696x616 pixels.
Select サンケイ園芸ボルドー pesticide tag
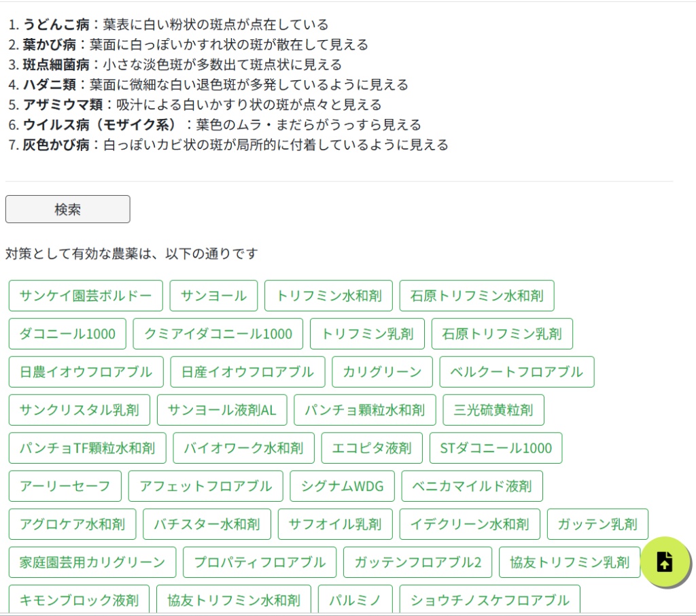tap(86, 296)
